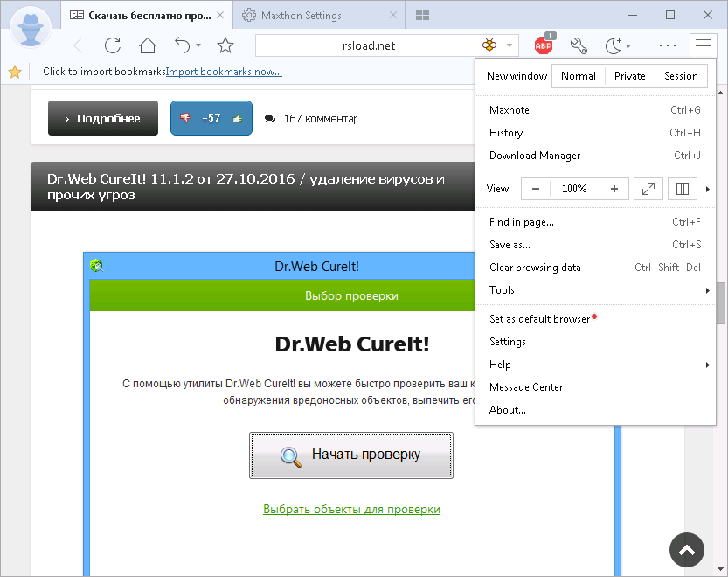Open Message Center menu item
This screenshot has height=577, width=728.
click(x=595, y=387)
